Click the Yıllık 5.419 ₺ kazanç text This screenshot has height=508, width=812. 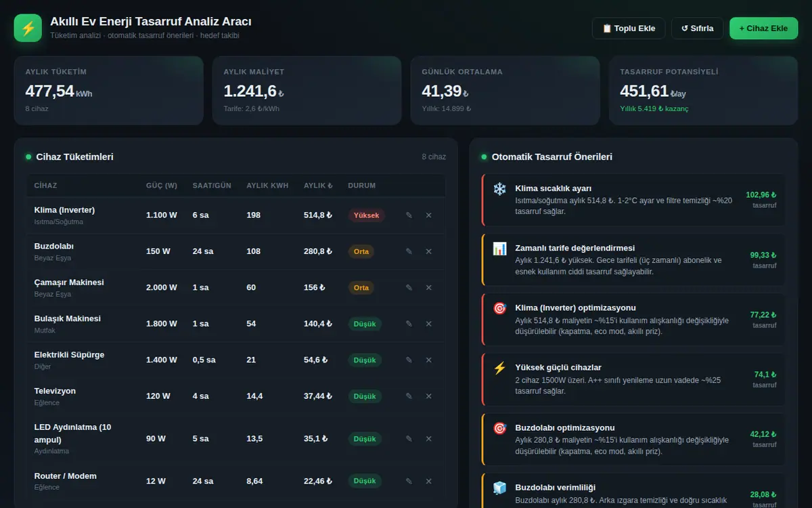pos(654,108)
